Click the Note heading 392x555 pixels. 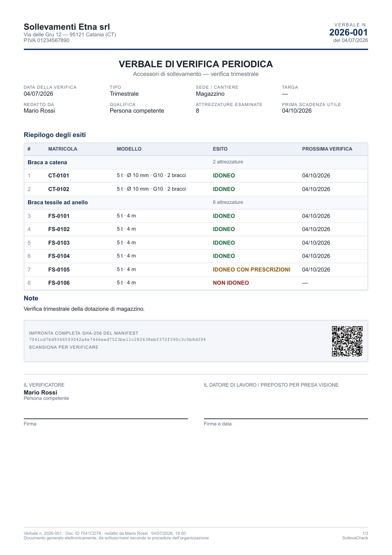pyautogui.click(x=31, y=298)
